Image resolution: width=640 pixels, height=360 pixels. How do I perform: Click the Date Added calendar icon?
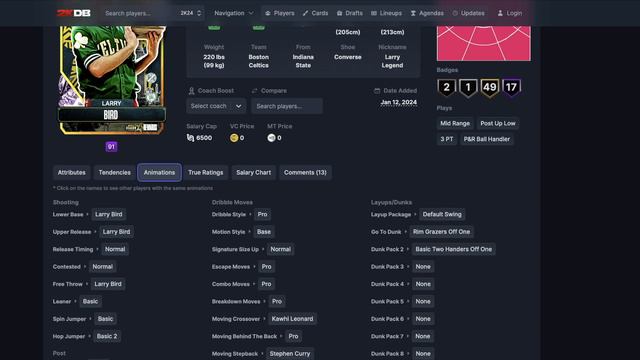tap(377, 91)
